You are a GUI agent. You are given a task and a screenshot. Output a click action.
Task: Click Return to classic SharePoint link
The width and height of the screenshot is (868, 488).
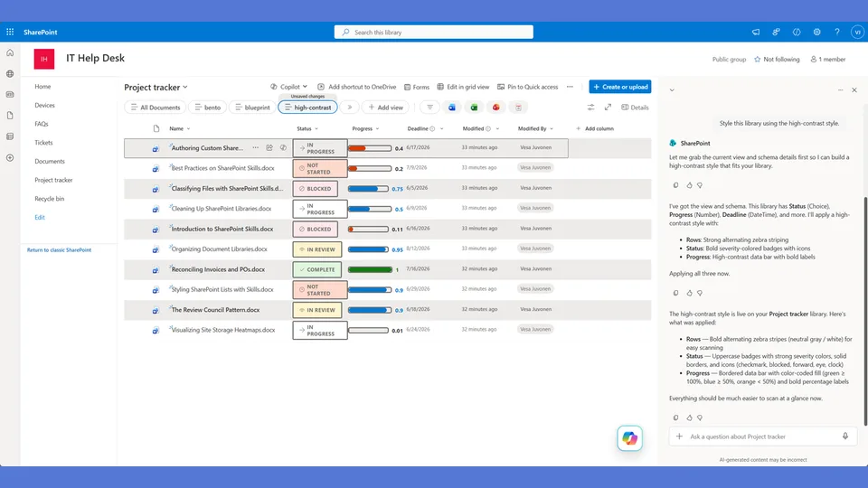pos(60,250)
